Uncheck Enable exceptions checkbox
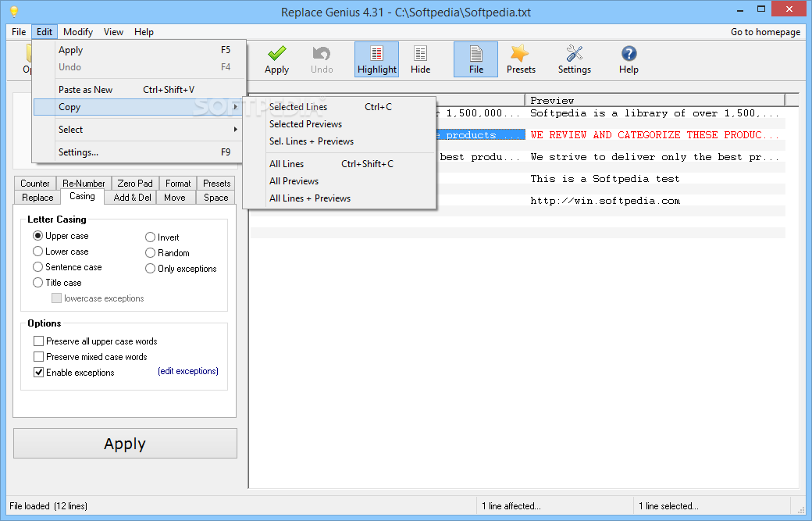 pos(38,372)
